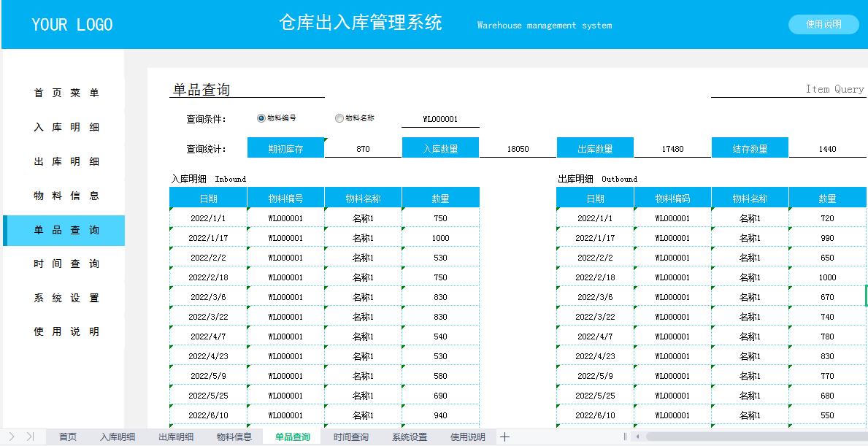Switch to the 出库明细 sheet tab
This screenshot has width=868, height=446.
(176, 437)
